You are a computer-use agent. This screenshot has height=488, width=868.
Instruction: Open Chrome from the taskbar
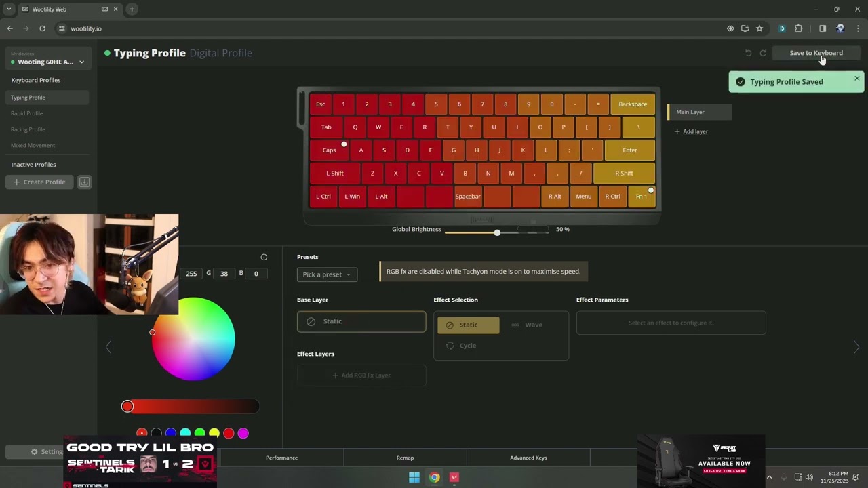(x=434, y=477)
